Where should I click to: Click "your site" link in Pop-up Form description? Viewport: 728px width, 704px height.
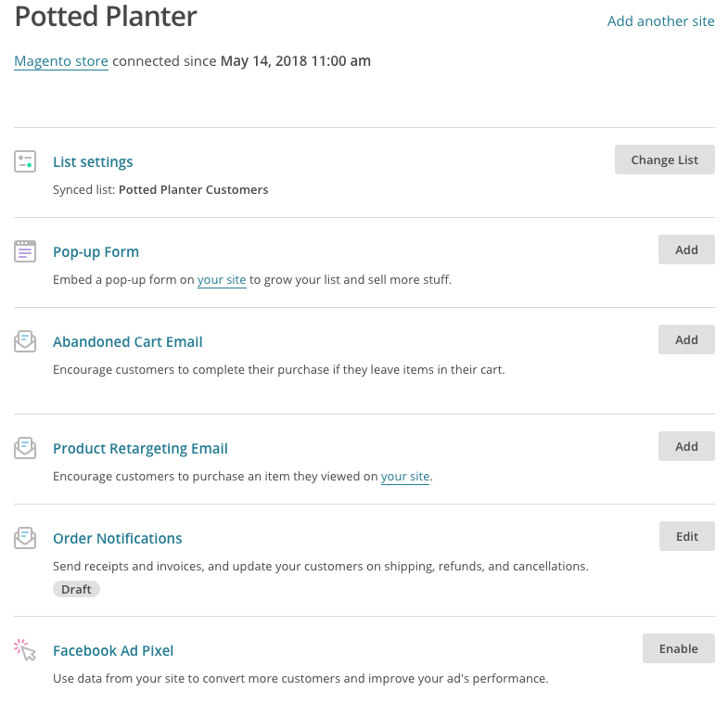click(222, 279)
